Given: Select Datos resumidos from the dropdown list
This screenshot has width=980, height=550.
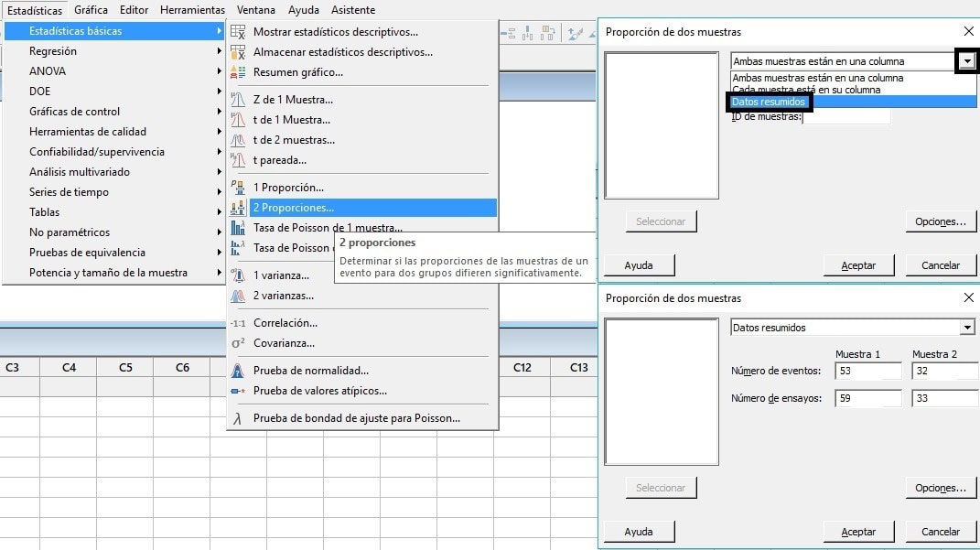Looking at the screenshot, I should click(769, 102).
